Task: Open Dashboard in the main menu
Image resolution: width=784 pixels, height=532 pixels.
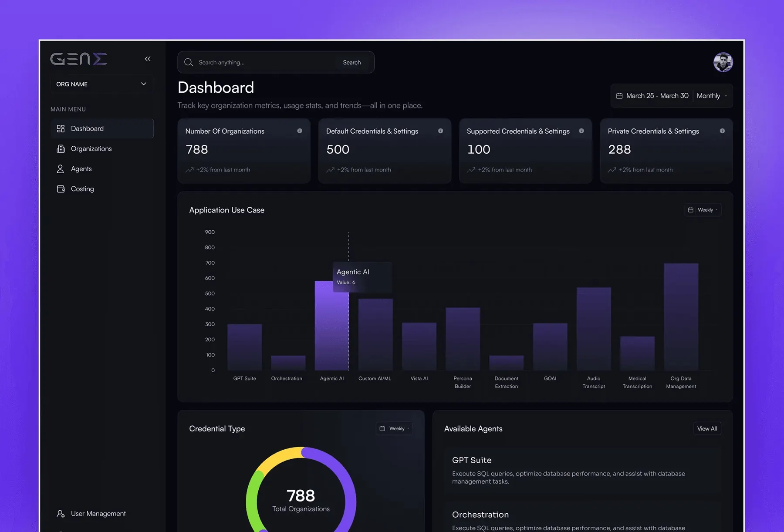Action: 102,128
